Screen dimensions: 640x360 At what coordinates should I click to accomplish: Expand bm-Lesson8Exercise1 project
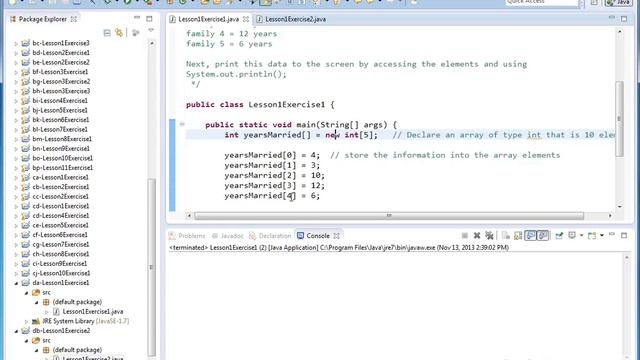tap(16, 139)
